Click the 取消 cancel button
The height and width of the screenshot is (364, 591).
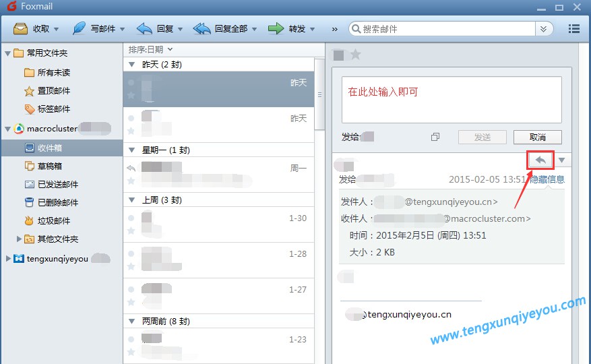click(x=538, y=138)
